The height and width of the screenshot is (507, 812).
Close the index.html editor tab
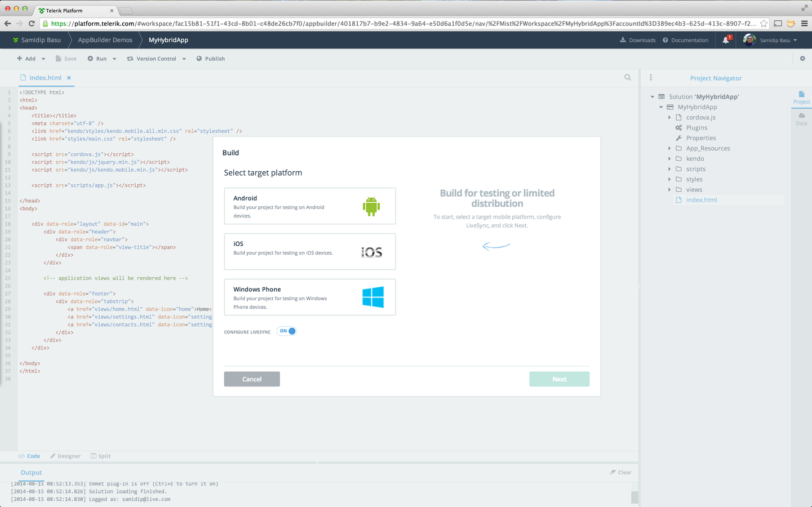(x=69, y=78)
